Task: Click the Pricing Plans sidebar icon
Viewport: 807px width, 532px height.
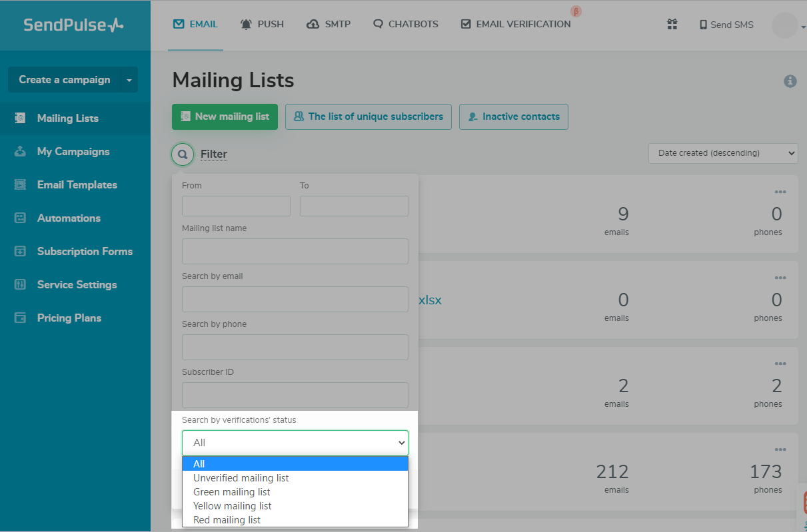Action: coord(20,318)
